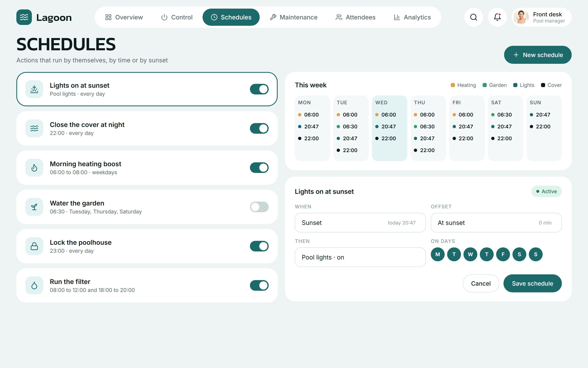Image resolution: width=588 pixels, height=368 pixels.
Task: Click the Front desk profile avatar
Action: pos(521,17)
